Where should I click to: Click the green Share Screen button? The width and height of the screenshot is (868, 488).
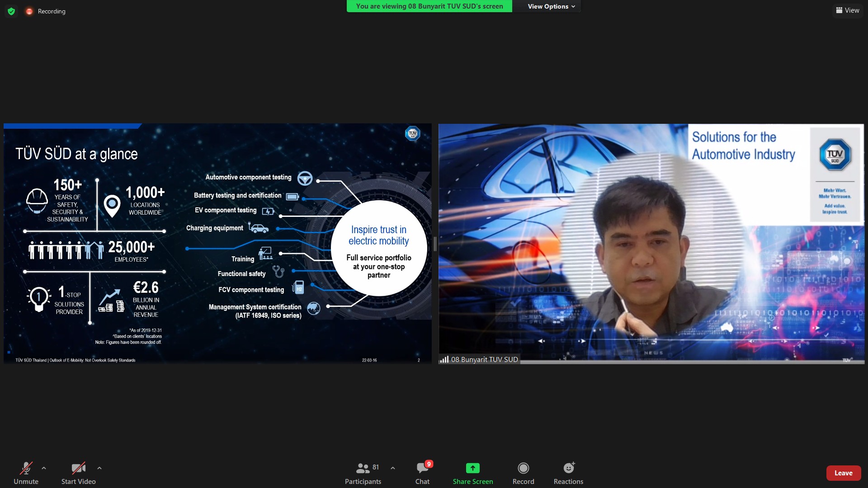tap(473, 473)
